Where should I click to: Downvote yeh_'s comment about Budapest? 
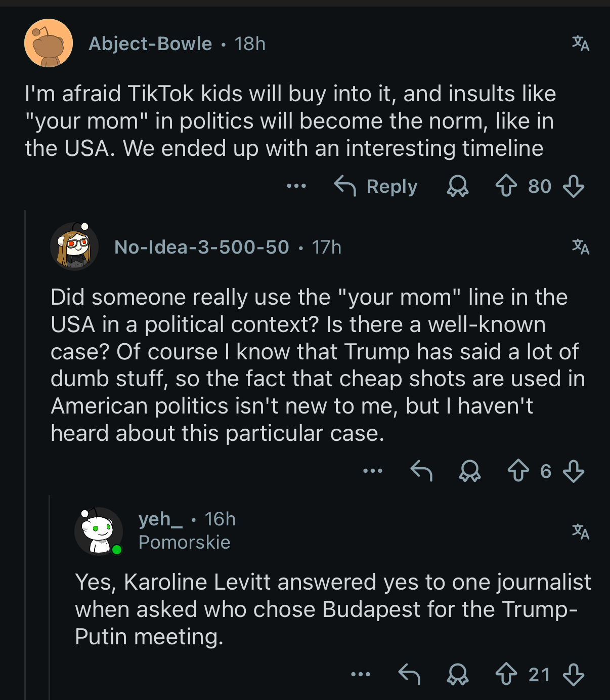pyautogui.click(x=574, y=674)
